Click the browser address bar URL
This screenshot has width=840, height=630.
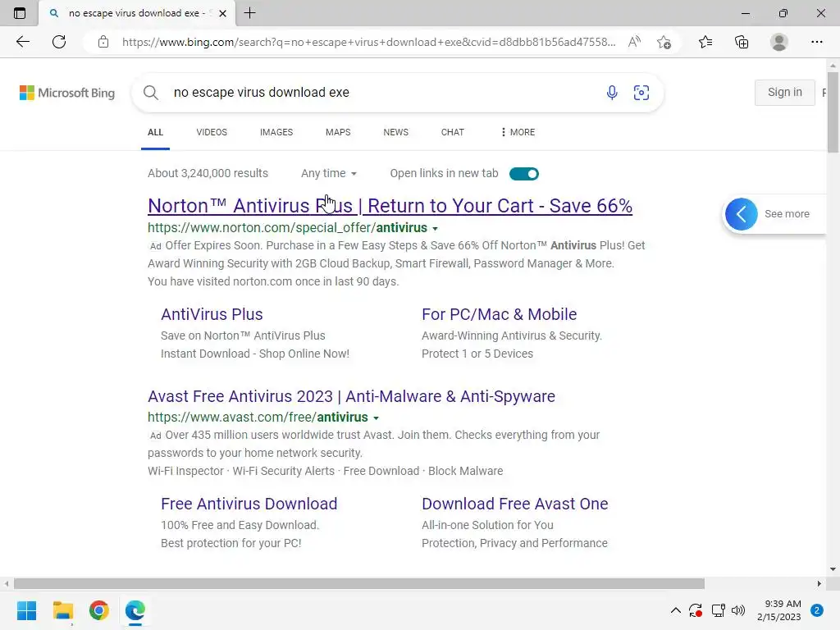click(x=368, y=42)
